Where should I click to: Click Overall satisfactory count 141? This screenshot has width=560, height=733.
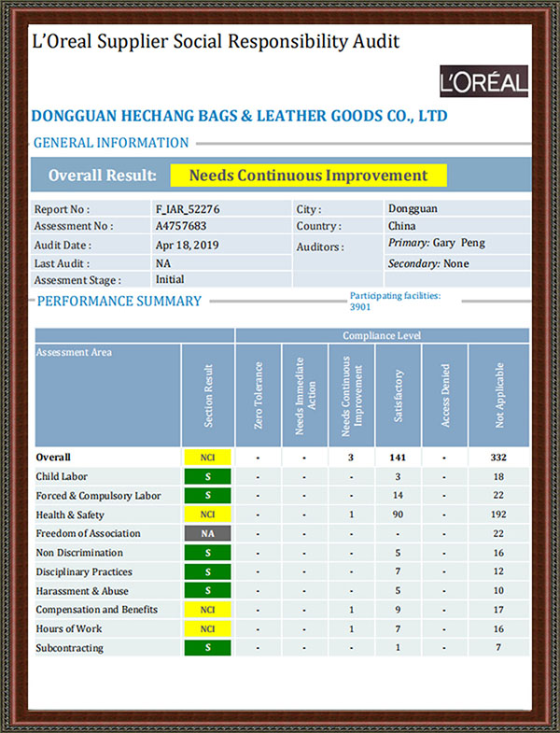point(398,458)
